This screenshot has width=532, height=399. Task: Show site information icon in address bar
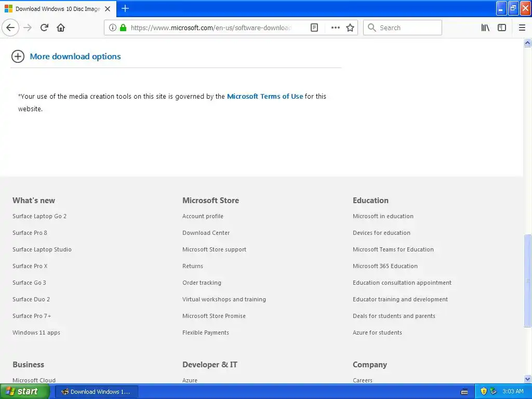[x=113, y=28]
